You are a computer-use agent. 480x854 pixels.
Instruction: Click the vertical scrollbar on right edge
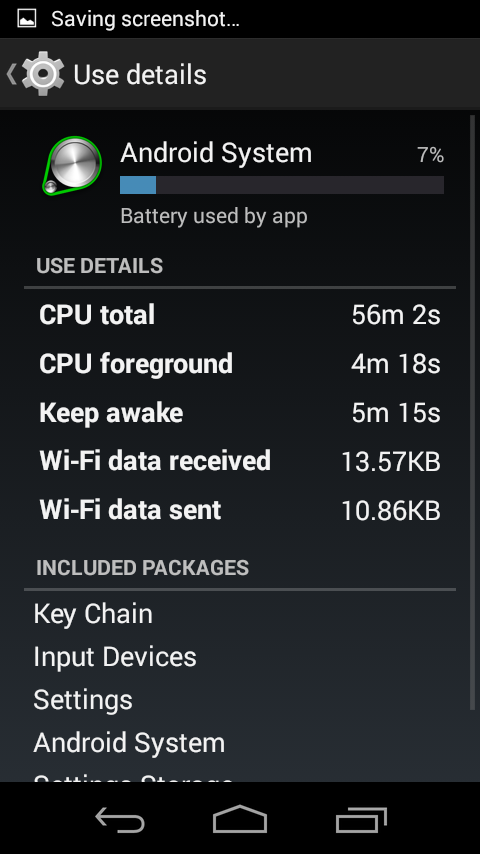[x=472, y=412]
